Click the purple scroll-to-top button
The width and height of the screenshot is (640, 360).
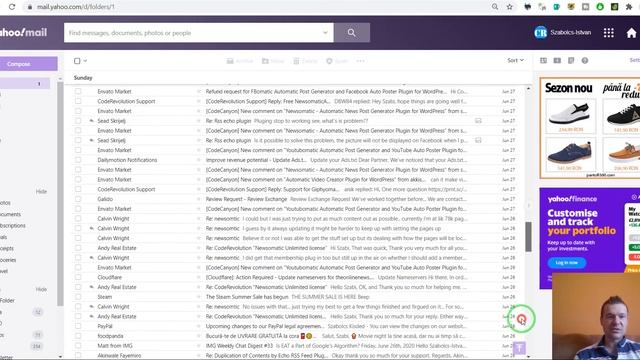[x=519, y=348]
